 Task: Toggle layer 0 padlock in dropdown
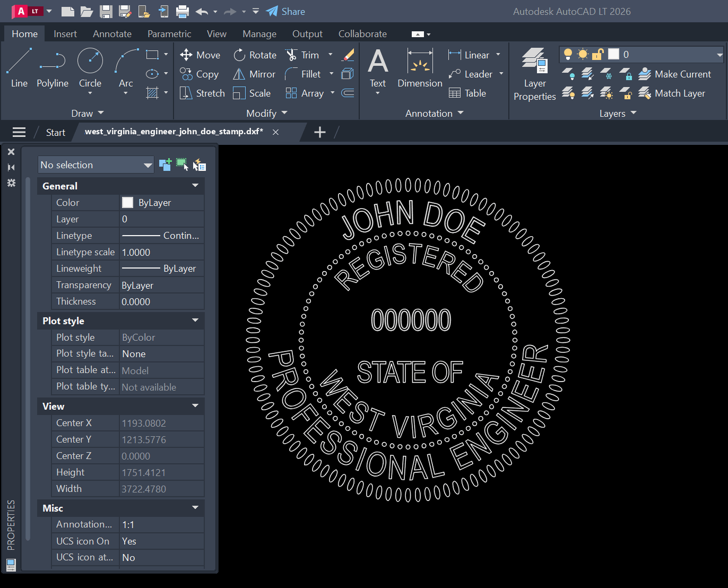point(598,54)
